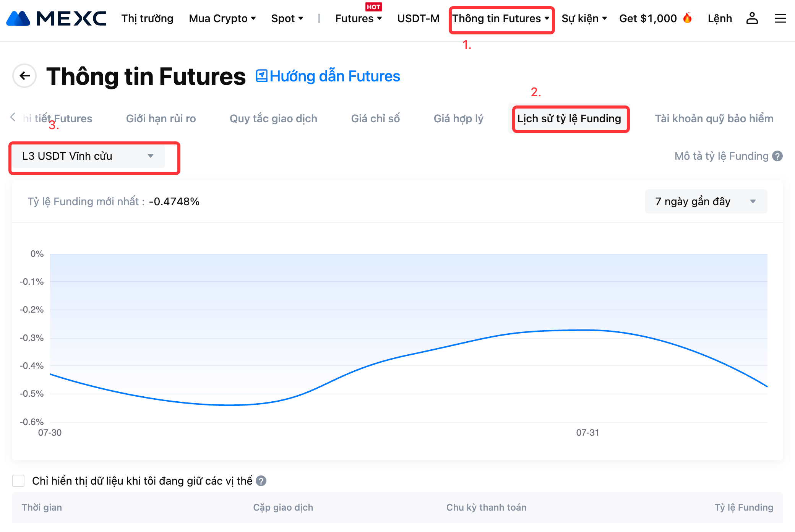Viewport: 795px width, 532px height.
Task: Open the hamburger menu icon
Action: [x=780, y=18]
